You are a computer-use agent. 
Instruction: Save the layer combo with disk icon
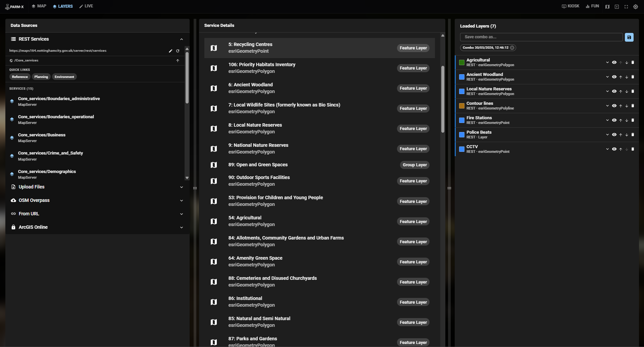pyautogui.click(x=629, y=37)
